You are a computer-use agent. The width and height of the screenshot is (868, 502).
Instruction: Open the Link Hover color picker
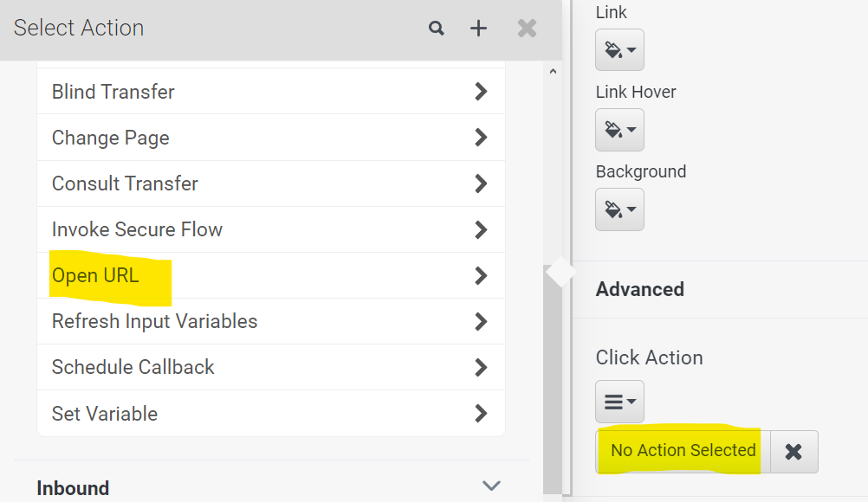click(x=619, y=130)
